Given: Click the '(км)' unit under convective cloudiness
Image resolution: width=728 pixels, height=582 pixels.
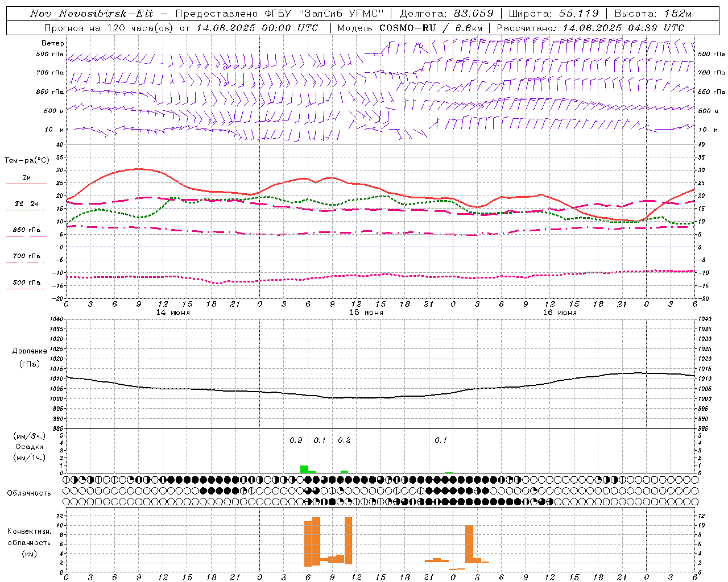Looking at the screenshot, I should [30, 554].
